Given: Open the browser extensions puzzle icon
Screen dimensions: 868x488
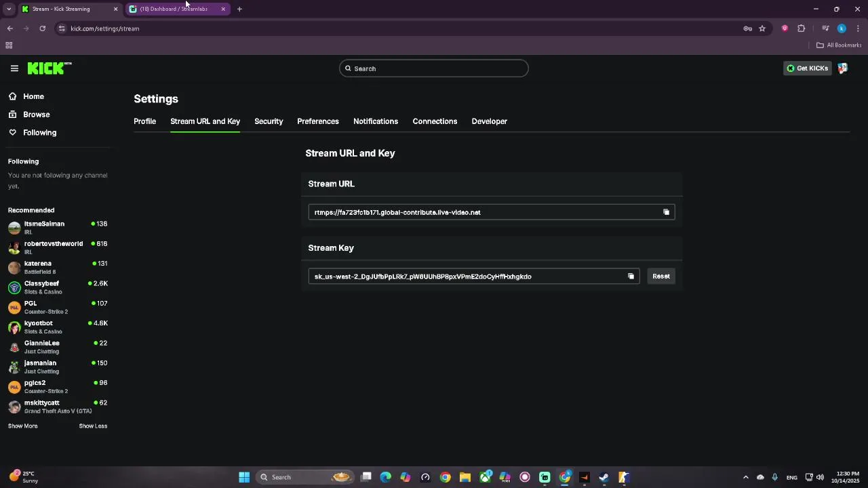Looking at the screenshot, I should pos(802,28).
